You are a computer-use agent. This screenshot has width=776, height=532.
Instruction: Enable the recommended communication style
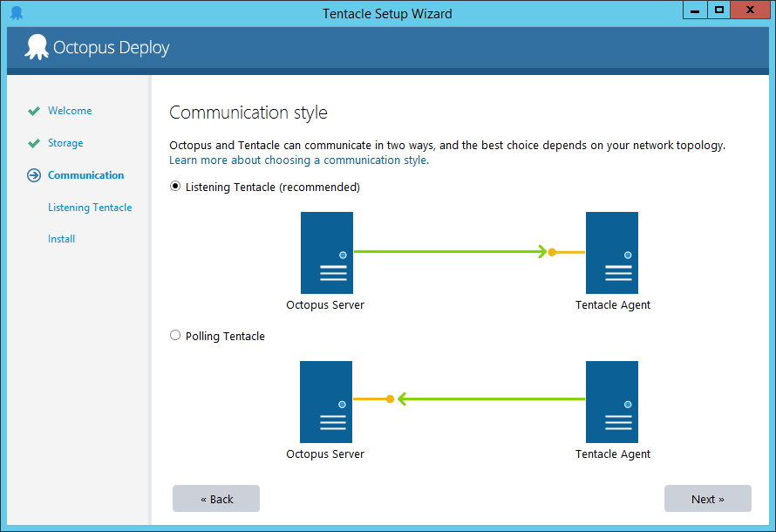(175, 186)
